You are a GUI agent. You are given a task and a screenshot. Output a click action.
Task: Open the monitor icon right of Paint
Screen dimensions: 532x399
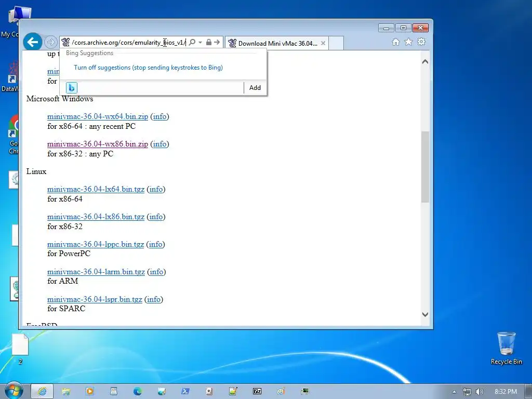click(x=304, y=391)
